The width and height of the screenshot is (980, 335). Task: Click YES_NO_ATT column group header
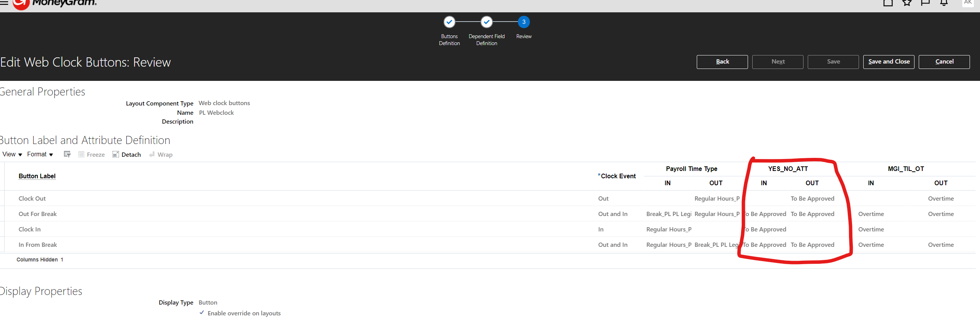788,169
